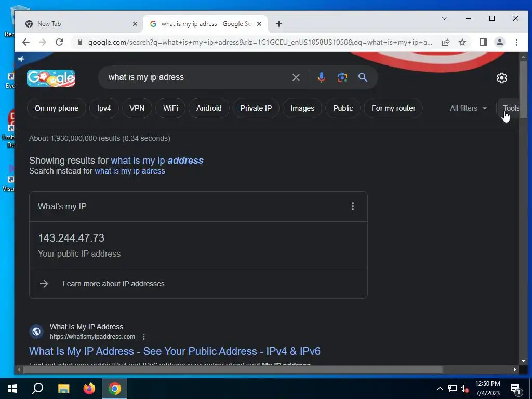The height and width of the screenshot is (399, 532).
Task: Select the WiFi filter chip
Action: click(170, 108)
